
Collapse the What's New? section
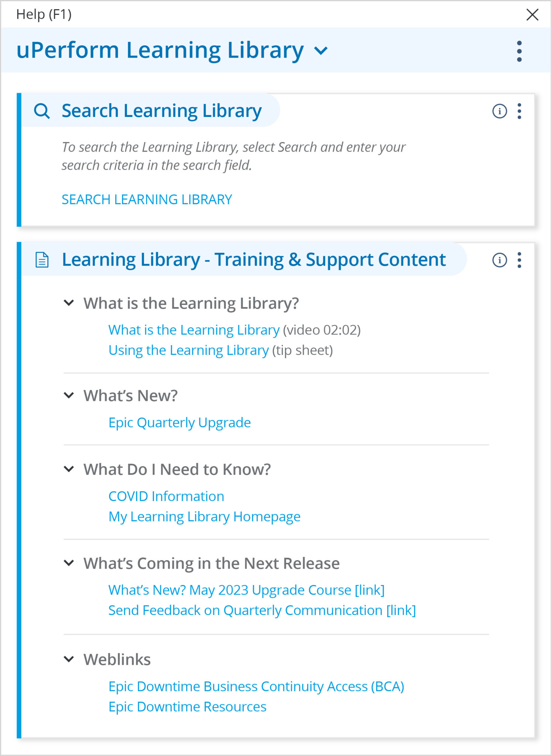point(69,395)
